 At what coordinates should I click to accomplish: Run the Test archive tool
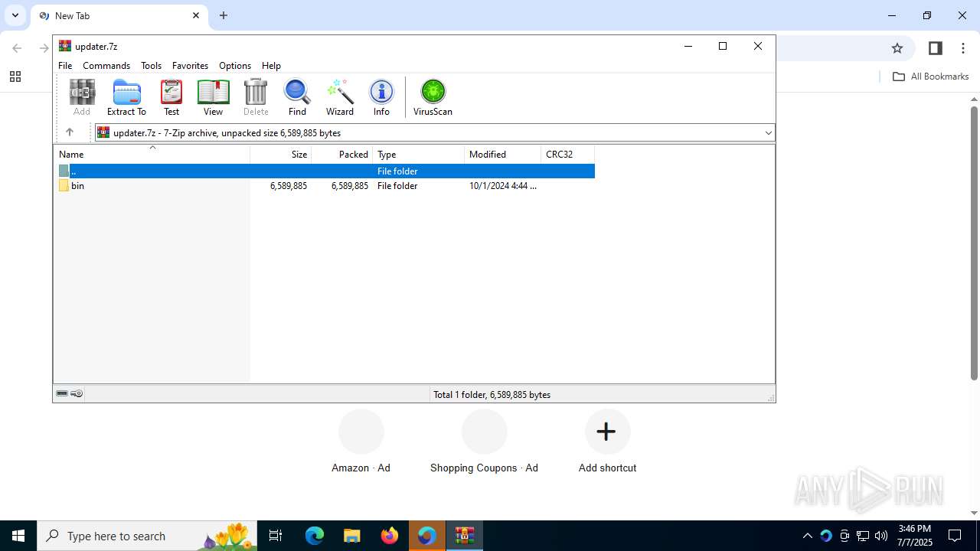coord(171,98)
